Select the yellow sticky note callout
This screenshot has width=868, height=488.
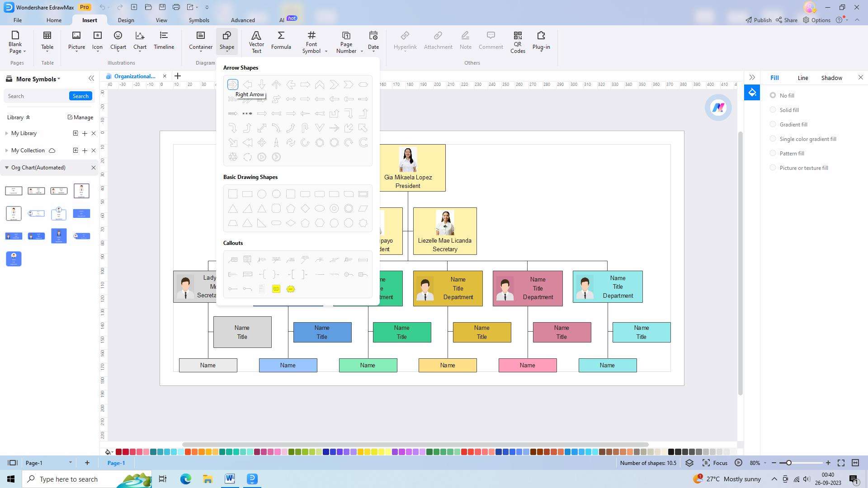click(x=276, y=289)
